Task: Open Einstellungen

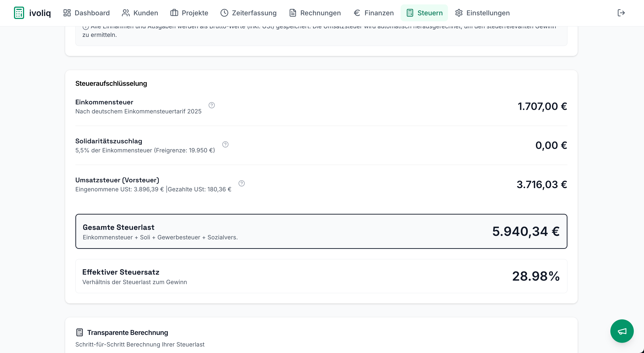Action: point(482,13)
